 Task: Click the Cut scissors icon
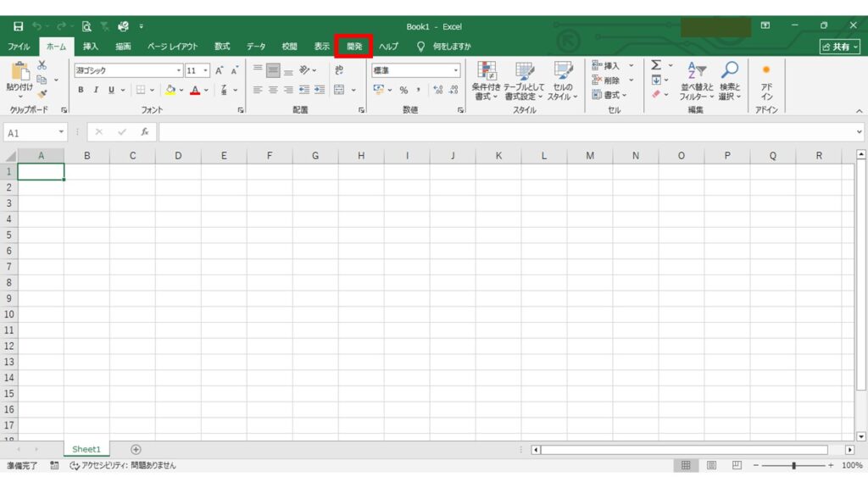pyautogui.click(x=42, y=65)
